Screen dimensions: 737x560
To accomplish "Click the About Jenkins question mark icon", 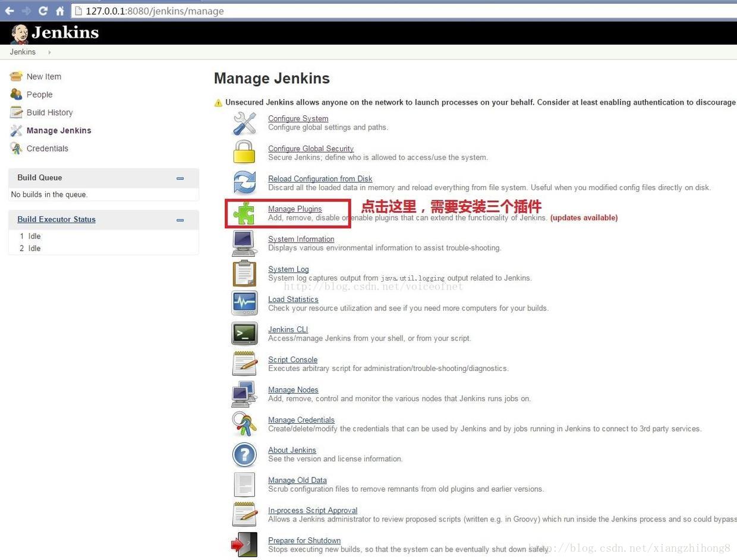I will click(x=244, y=455).
